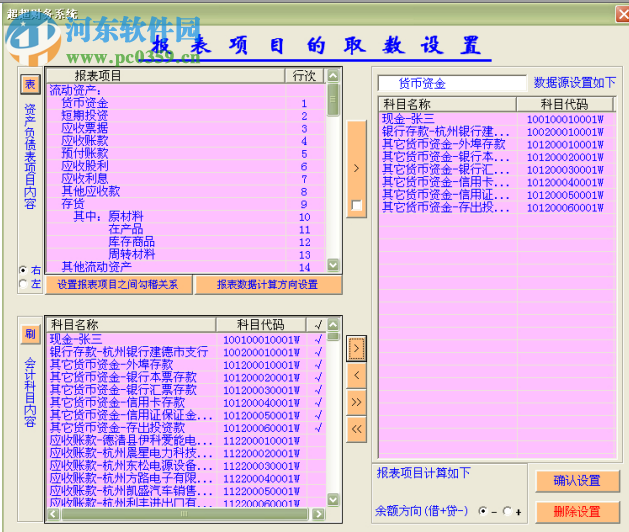Select 预付账款 report item
The width and height of the screenshot is (629, 532).
click(186, 154)
